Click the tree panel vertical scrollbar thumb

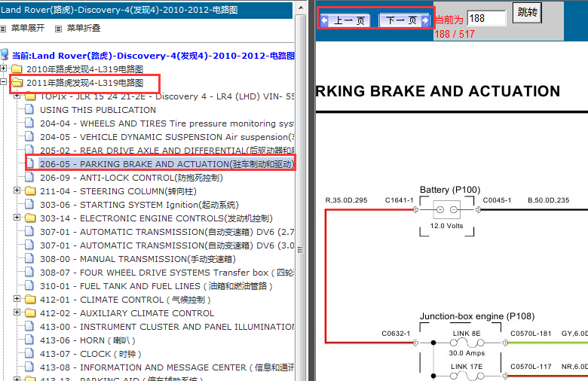[300, 249]
